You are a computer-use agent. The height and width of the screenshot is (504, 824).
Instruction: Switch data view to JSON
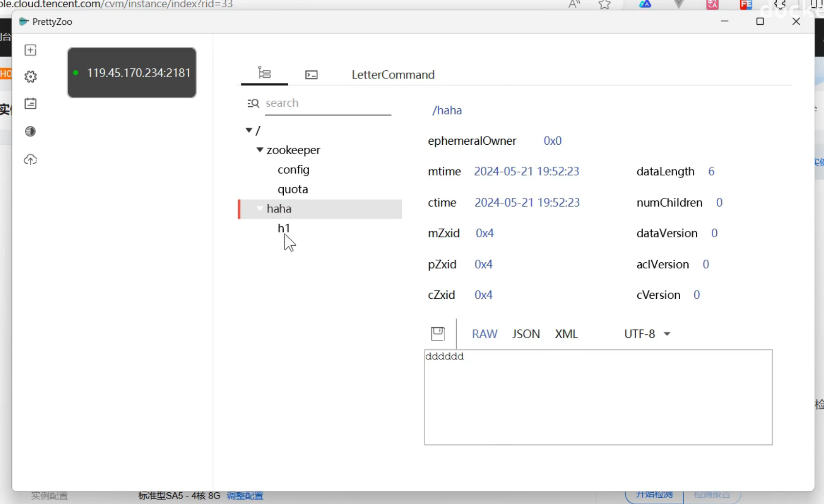coord(526,334)
